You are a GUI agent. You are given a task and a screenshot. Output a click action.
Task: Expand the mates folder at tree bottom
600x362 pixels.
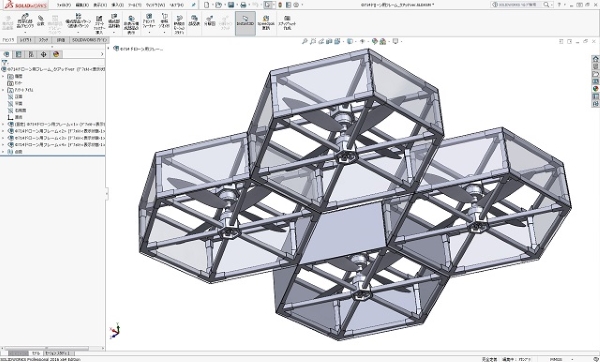click(3, 152)
